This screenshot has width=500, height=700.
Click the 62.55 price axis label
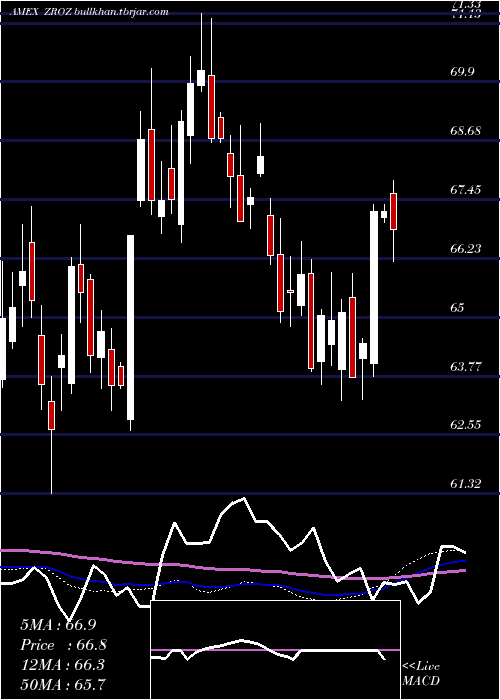[x=466, y=425]
